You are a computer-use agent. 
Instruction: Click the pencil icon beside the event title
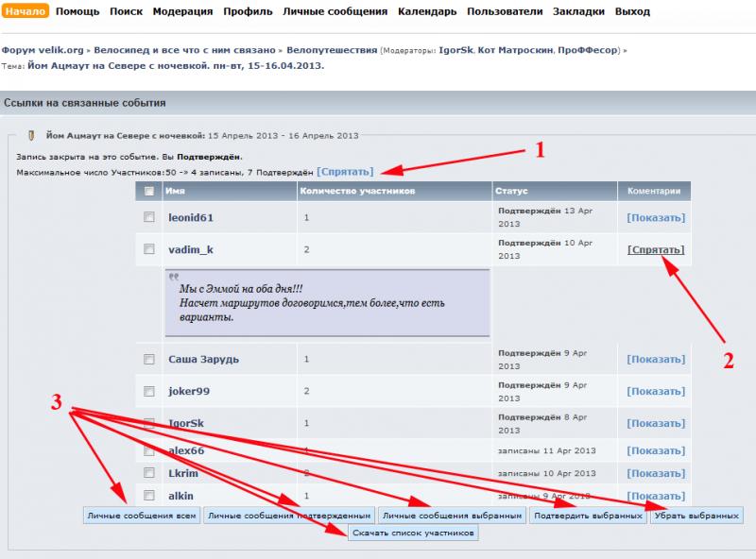point(31,134)
